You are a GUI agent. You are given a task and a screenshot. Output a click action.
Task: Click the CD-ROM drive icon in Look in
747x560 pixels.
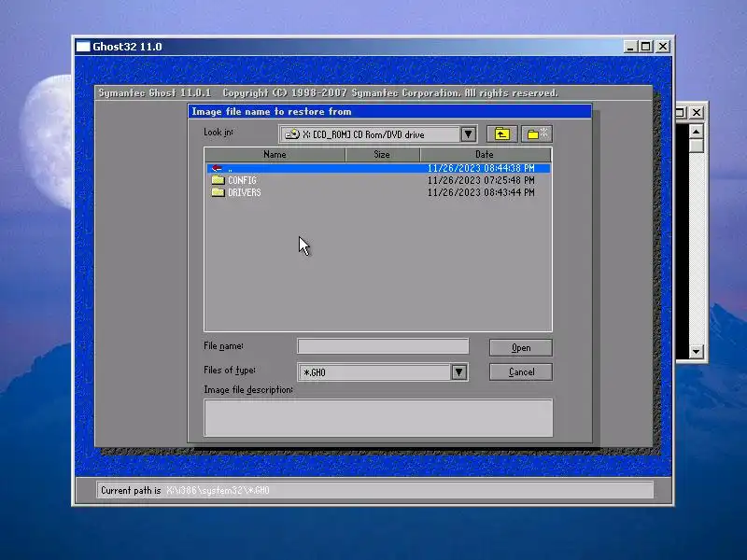pos(292,134)
